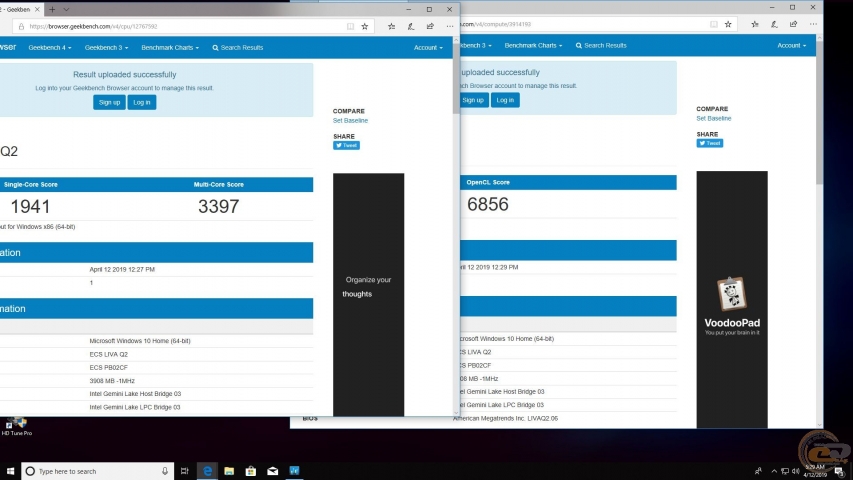Expand Account dropdown in back window

point(792,46)
